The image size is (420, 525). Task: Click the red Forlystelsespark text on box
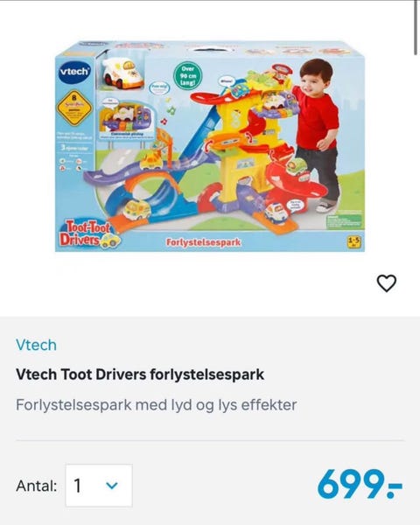click(203, 242)
